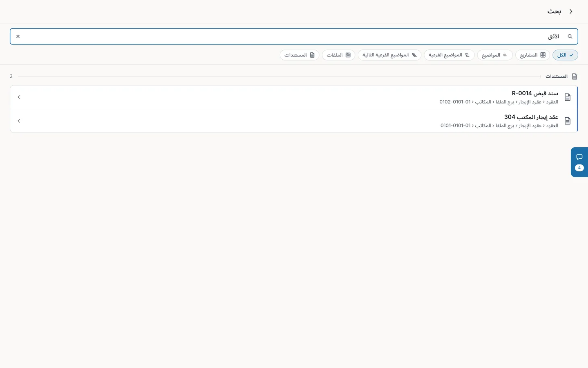The width and height of the screenshot is (588, 368).
Task: Click the results count 2
Action: click(11, 76)
